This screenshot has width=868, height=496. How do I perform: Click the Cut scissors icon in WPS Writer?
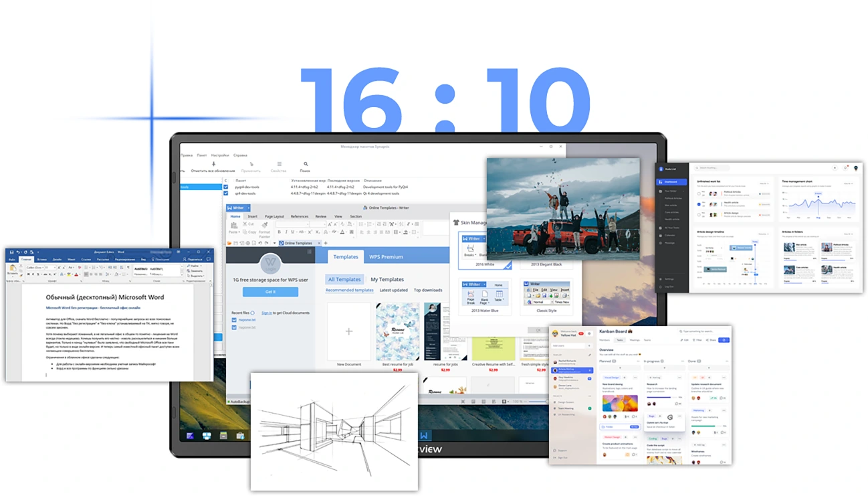point(244,224)
